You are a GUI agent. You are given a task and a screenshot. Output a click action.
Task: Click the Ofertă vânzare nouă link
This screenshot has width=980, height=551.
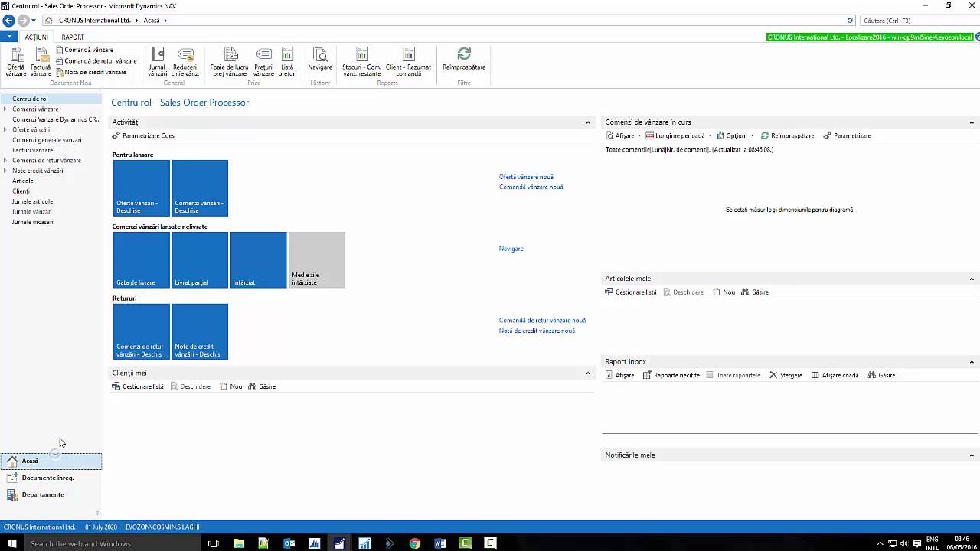[526, 177]
